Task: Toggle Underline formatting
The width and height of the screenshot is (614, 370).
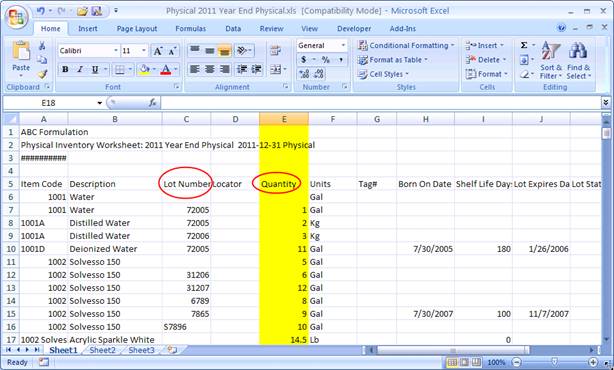Action: [95, 69]
